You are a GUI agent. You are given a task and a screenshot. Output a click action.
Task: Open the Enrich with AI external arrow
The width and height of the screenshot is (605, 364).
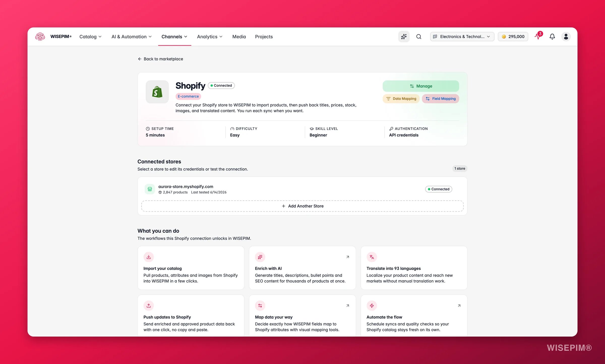pos(348,257)
